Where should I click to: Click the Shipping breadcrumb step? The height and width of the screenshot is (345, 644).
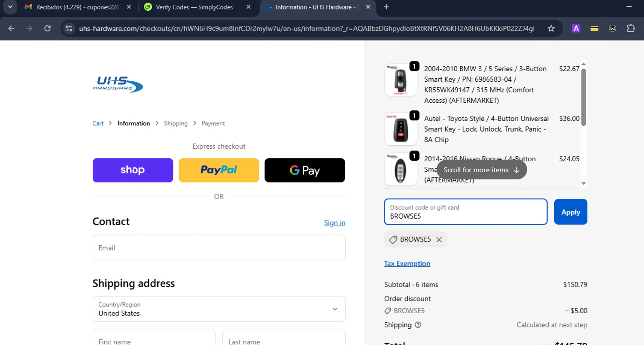176,123
